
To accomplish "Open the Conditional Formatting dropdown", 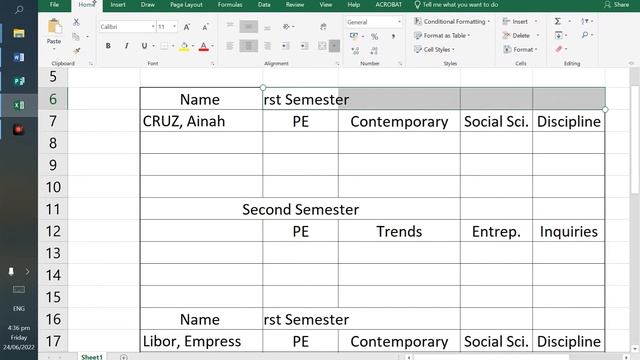I will tap(452, 21).
